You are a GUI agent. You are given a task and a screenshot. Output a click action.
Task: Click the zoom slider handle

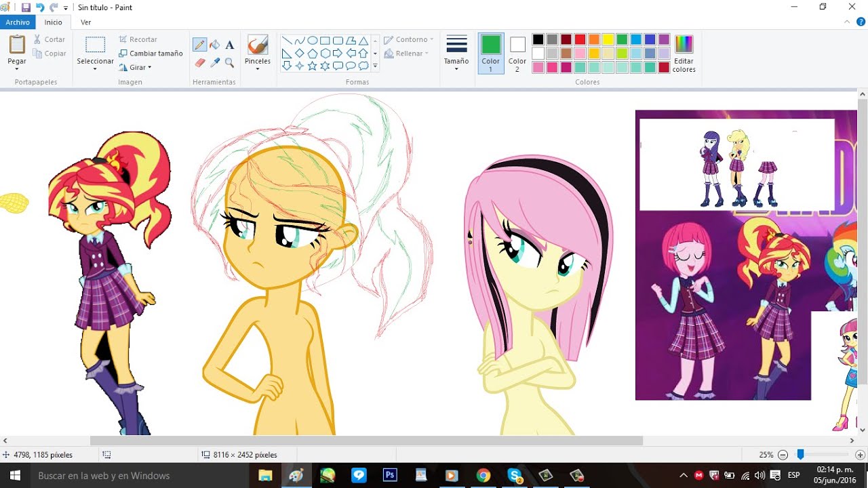800,455
